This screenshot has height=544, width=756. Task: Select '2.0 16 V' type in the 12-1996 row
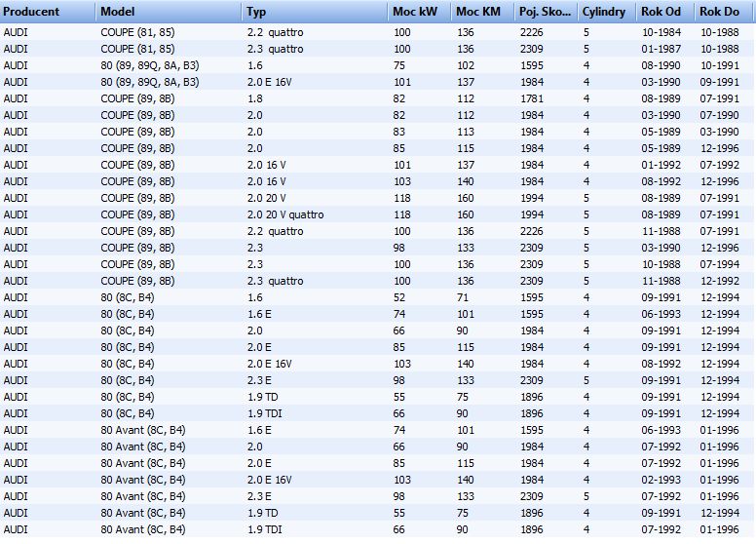267,181
